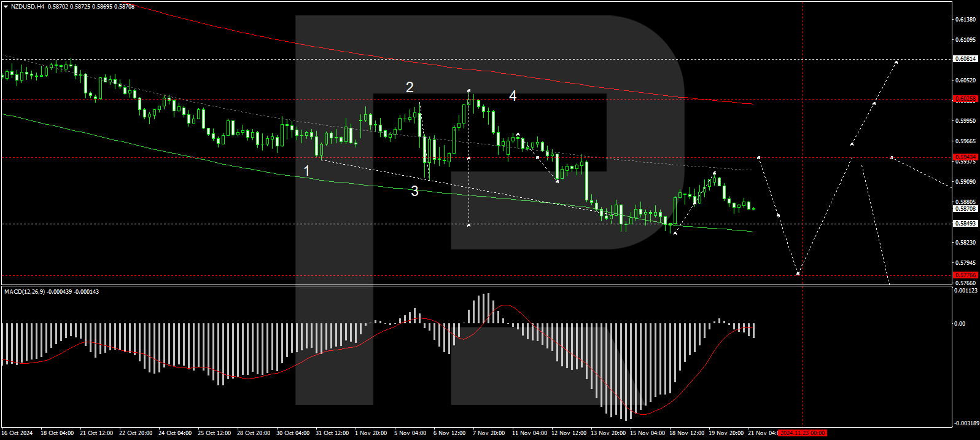Click the 0.59950 price scale label
The image size is (980, 440).
965,121
